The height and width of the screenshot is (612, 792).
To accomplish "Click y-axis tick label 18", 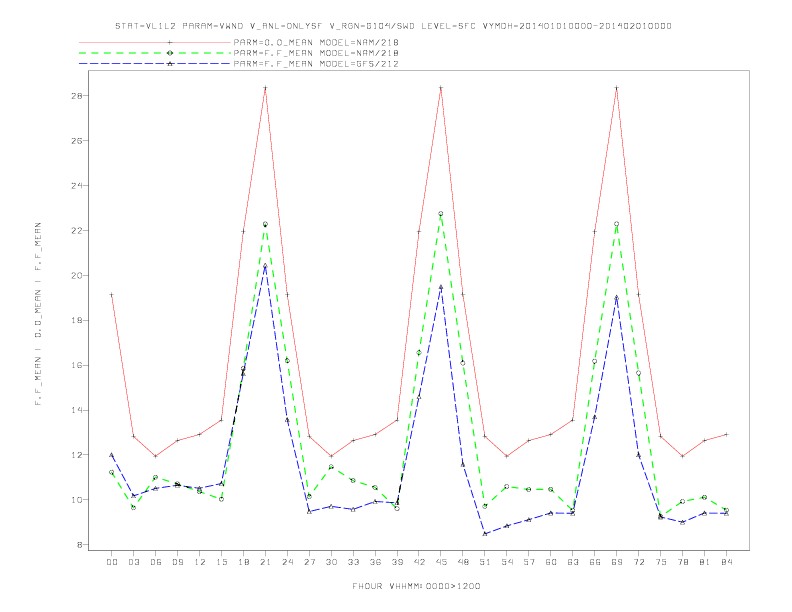I will click(76, 321).
